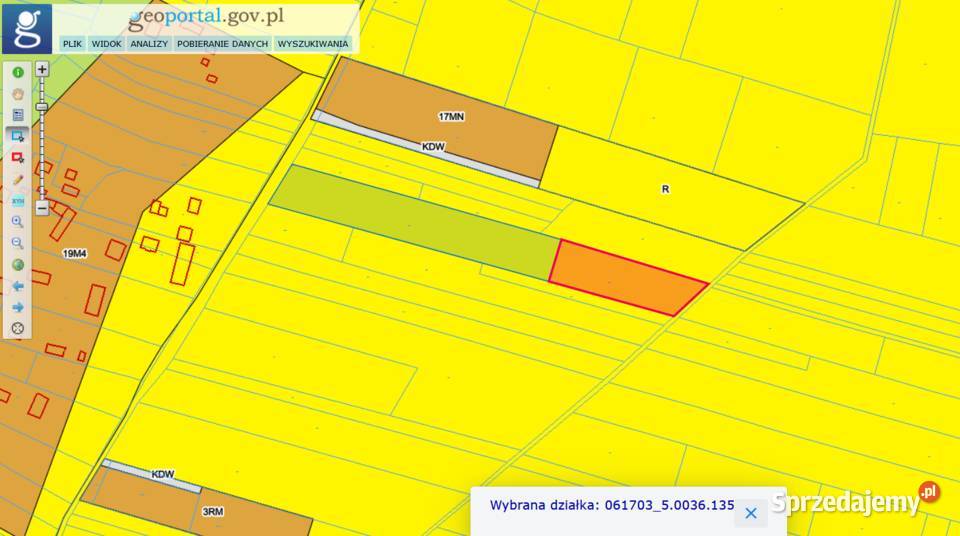
Task: Expand the ANALIZY menu
Action: point(149,44)
